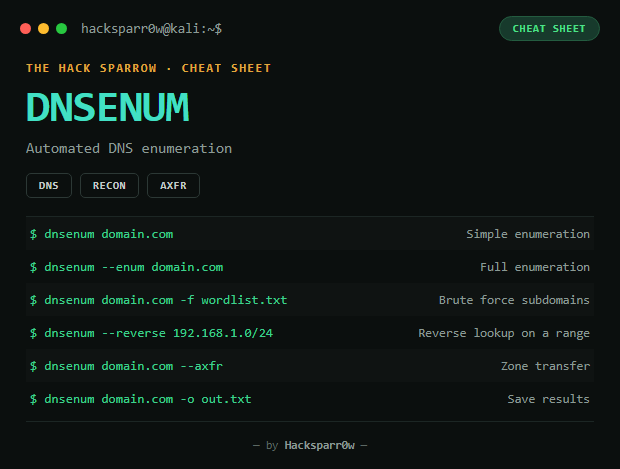This screenshot has width=620, height=469.
Task: Click the 'dnsenum --enum domain.com' command
Action: (x=134, y=267)
